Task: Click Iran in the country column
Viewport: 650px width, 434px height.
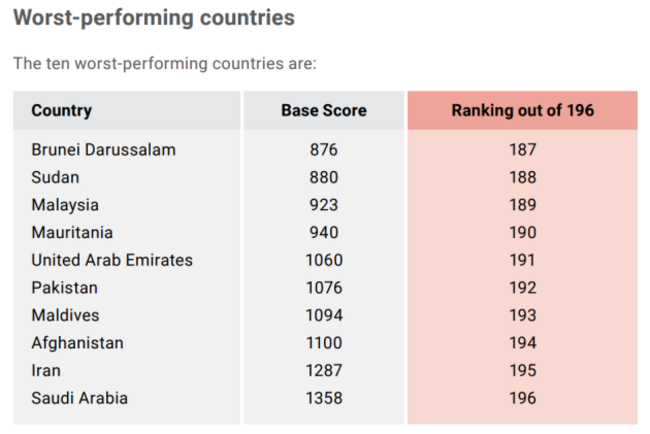Action: (x=46, y=370)
